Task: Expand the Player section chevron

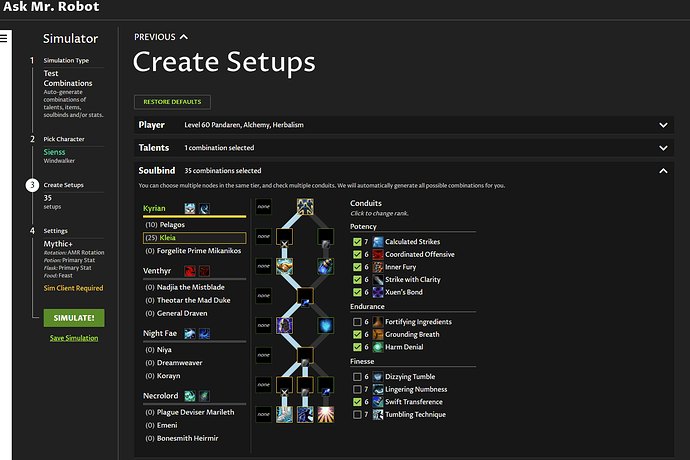Action: click(x=663, y=125)
